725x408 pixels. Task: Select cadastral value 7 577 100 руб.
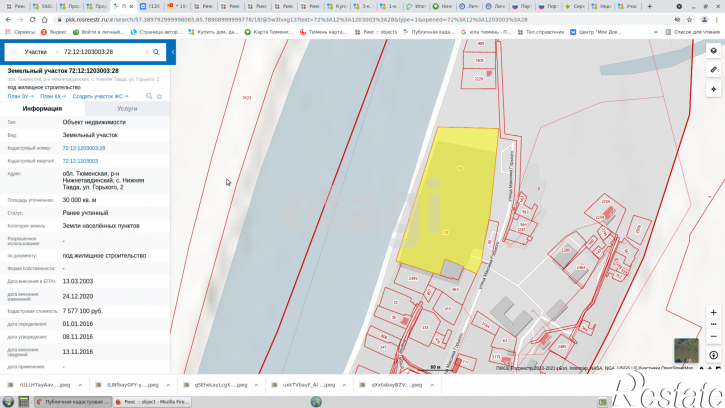point(82,311)
